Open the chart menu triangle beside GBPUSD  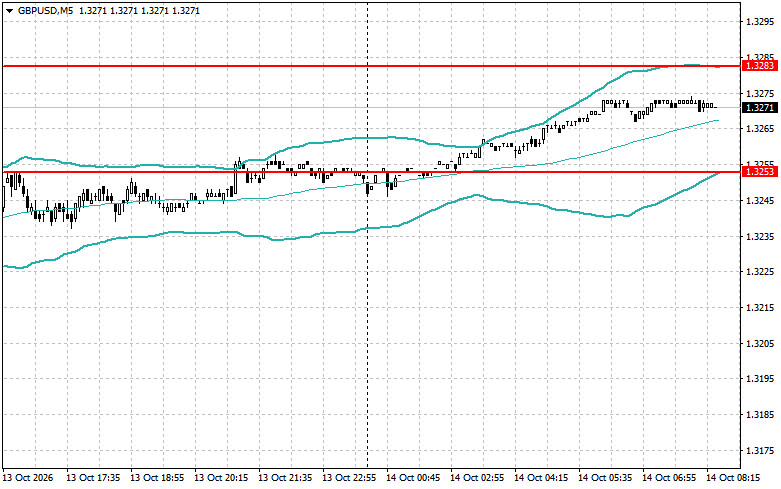tap(9, 10)
